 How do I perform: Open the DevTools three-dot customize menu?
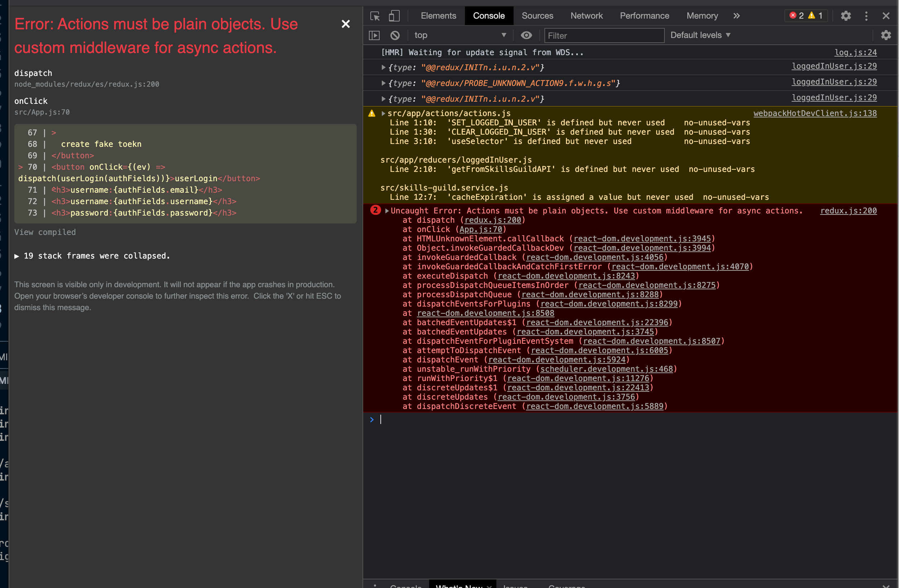[866, 16]
